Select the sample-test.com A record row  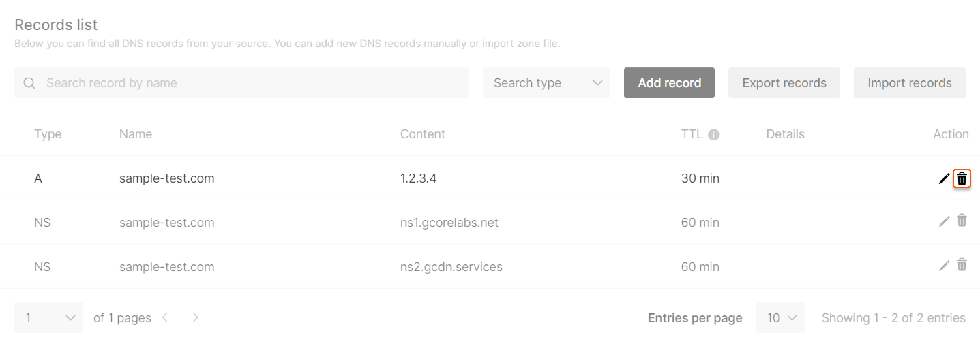pos(490,178)
